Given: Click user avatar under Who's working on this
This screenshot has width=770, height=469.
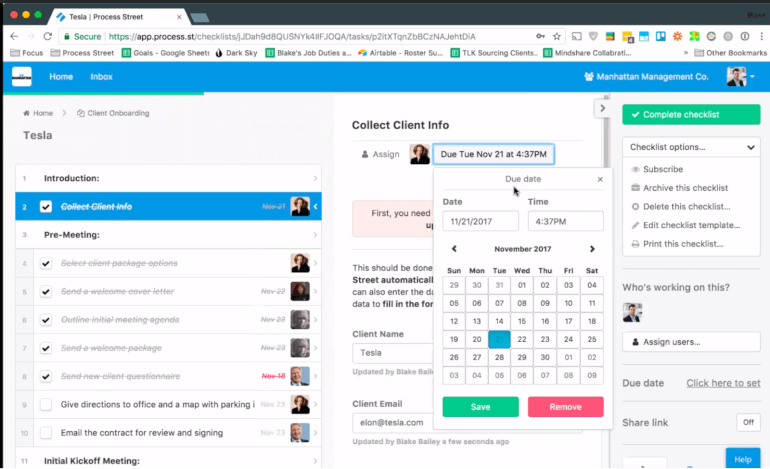Looking at the screenshot, I should tap(632, 312).
